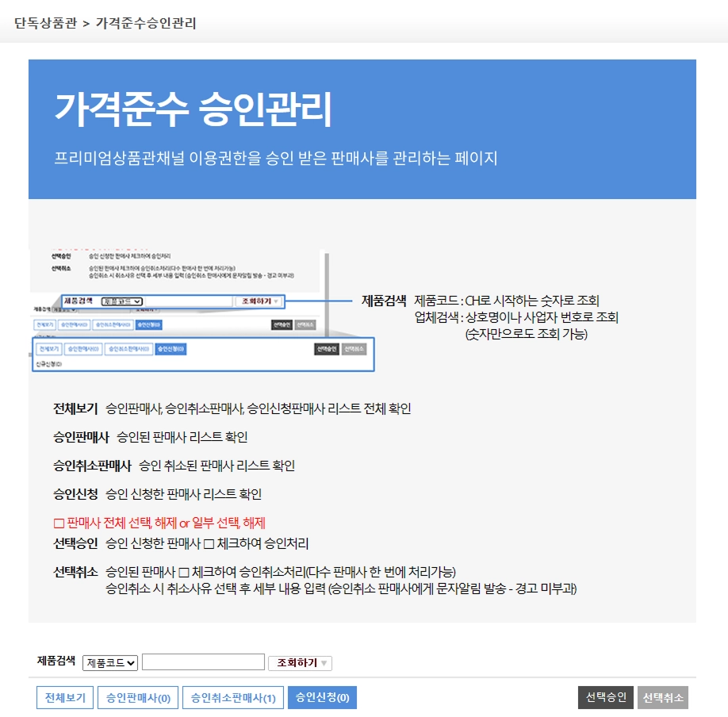Switch to the 전체보기 tab
Screen dimensions: 728x717
pyautogui.click(x=65, y=697)
